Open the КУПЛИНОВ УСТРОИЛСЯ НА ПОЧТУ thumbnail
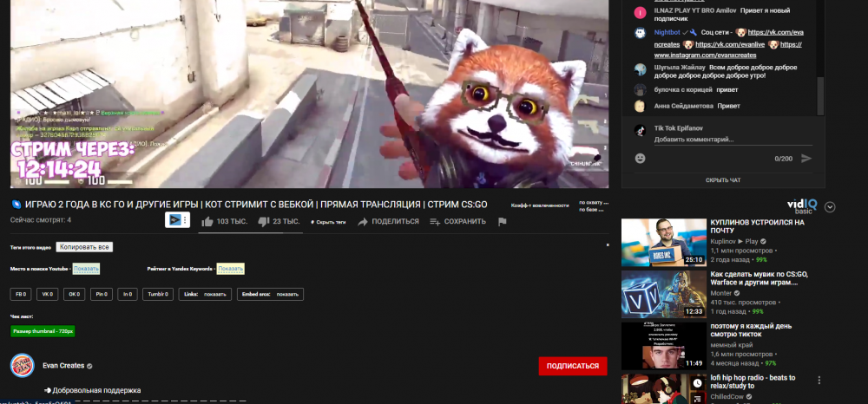The width and height of the screenshot is (868, 404). [x=664, y=243]
